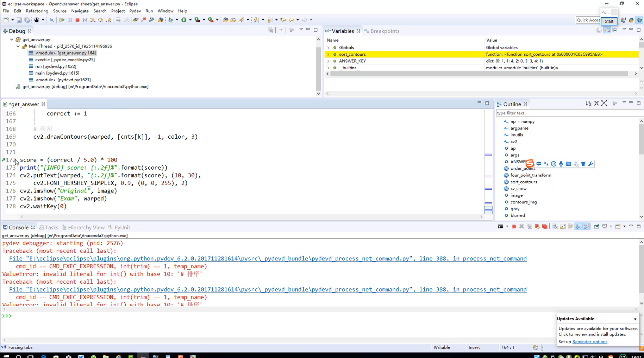Open the Refactoring menu
Screen dimensions: 644x358
pos(37,11)
